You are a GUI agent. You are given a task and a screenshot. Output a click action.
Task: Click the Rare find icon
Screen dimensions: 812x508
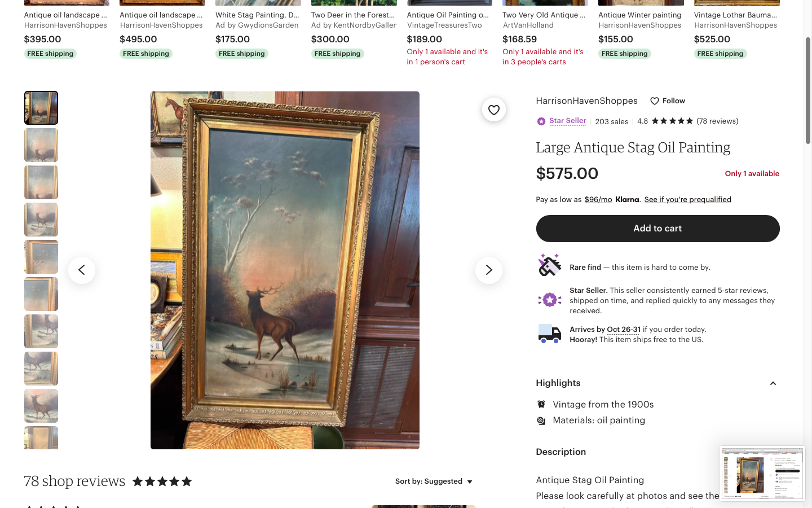[x=549, y=265]
